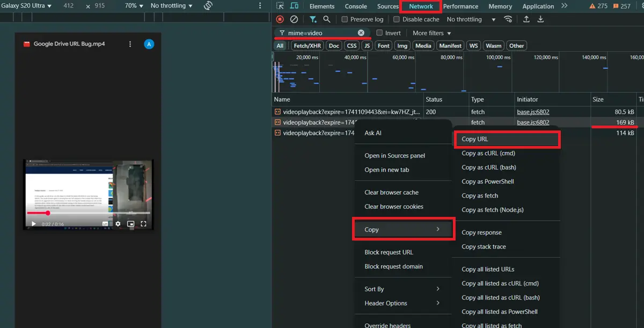Screen dimensions: 644x328
Task: Click the record network log stop icon
Action: (x=280, y=19)
